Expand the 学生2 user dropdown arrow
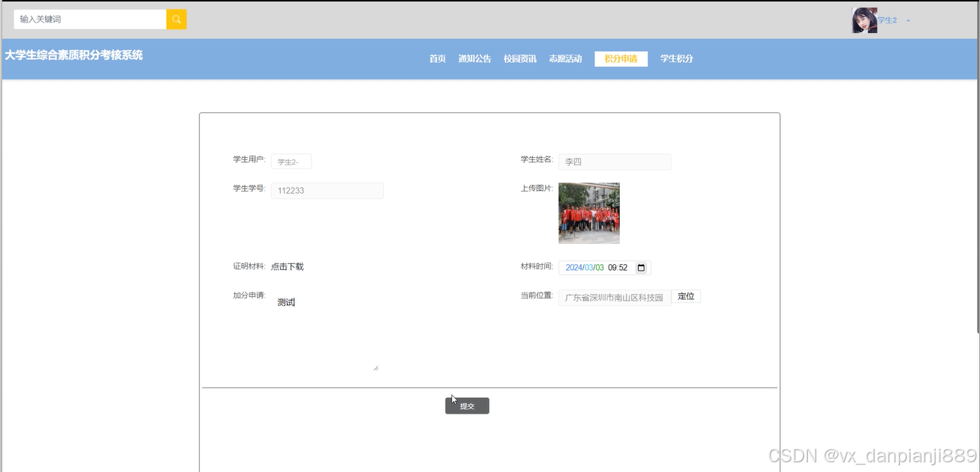 tap(908, 21)
